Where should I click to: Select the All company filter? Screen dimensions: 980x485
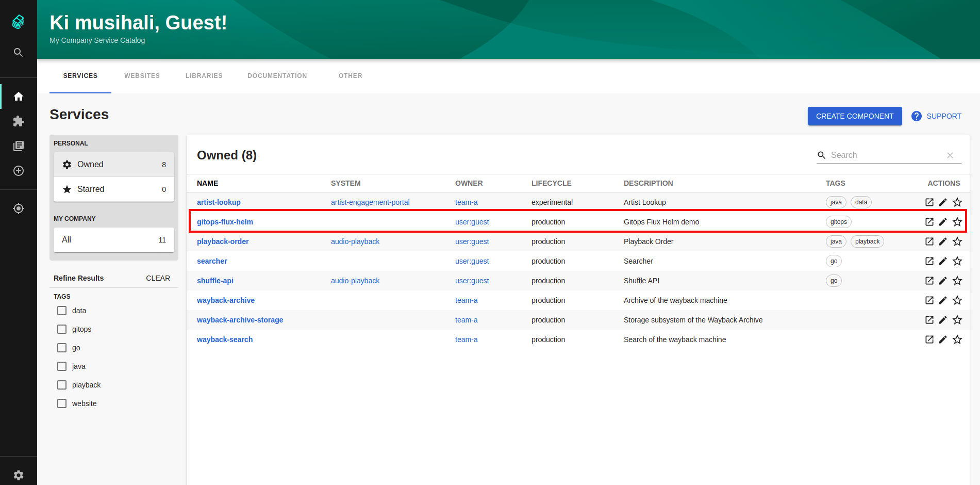coord(114,240)
